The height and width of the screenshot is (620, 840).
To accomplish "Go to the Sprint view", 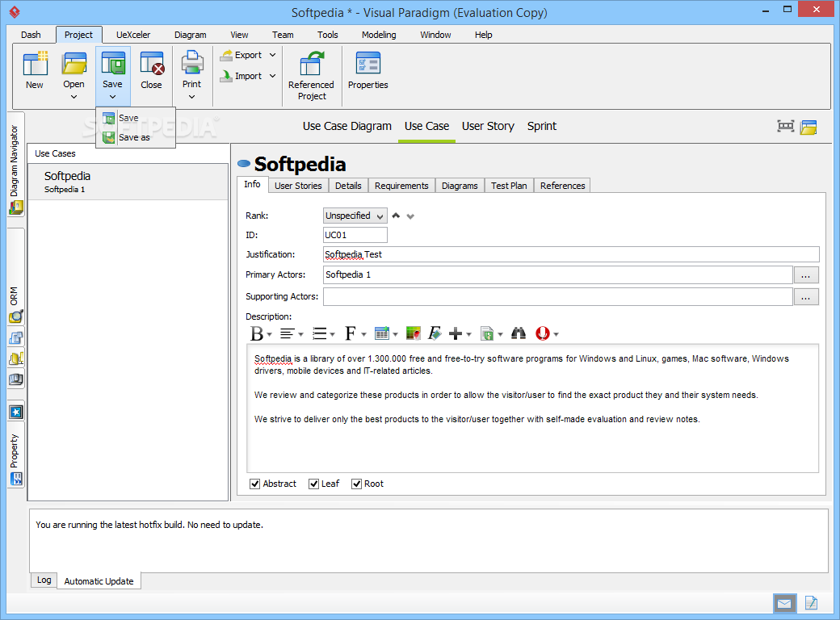I will [542, 127].
